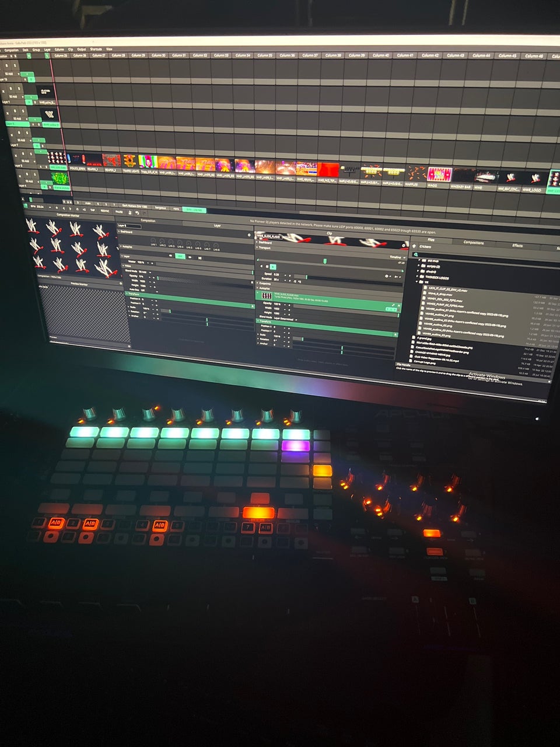
Task: Click the TAP tempo button
Action: point(93,210)
